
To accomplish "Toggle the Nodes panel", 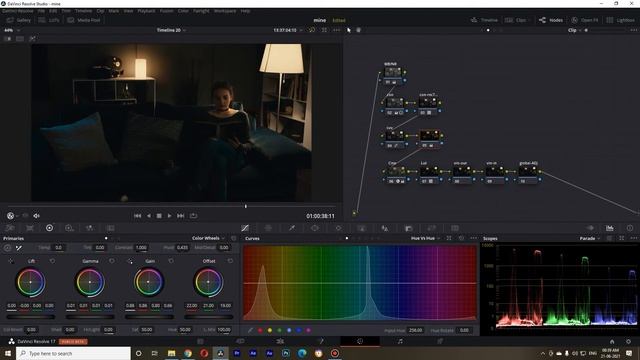I will click(x=551, y=20).
